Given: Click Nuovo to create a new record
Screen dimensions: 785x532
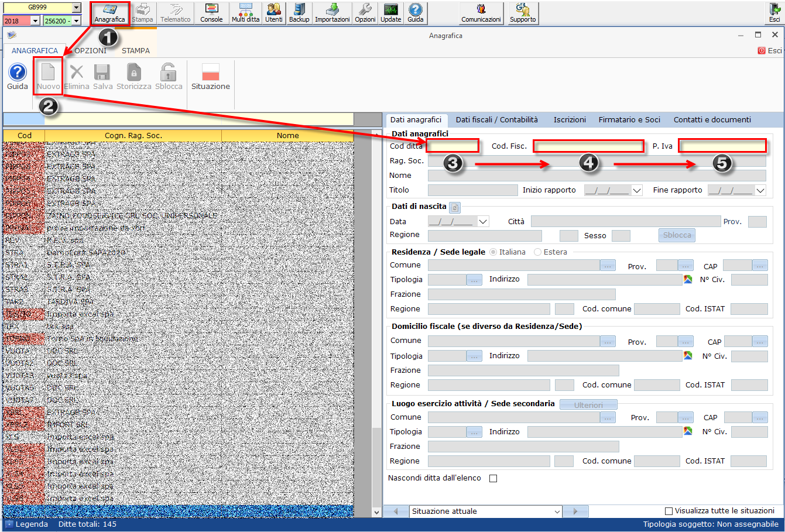Looking at the screenshot, I should pos(48,77).
